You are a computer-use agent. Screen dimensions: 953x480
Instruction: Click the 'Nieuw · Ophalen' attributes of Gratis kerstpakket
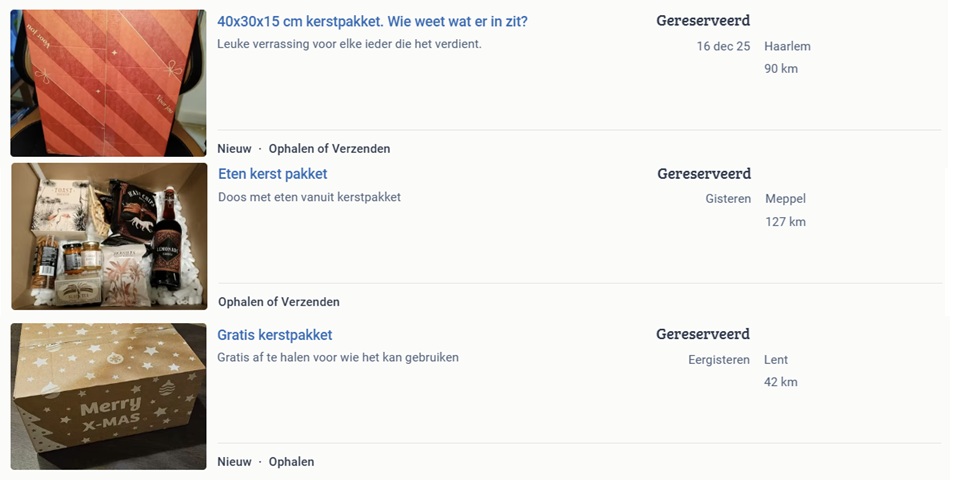point(266,462)
